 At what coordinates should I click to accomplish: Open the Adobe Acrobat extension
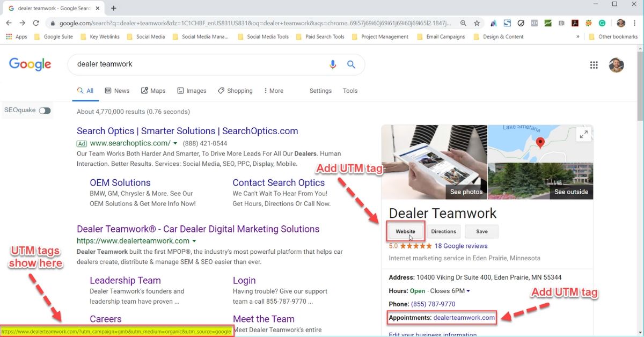[575, 24]
